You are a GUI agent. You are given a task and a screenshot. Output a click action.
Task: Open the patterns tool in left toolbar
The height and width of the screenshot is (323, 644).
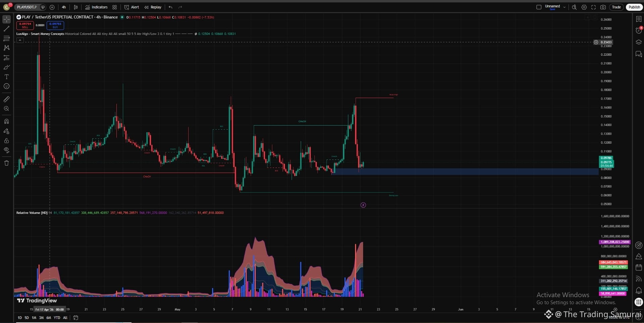click(x=6, y=48)
